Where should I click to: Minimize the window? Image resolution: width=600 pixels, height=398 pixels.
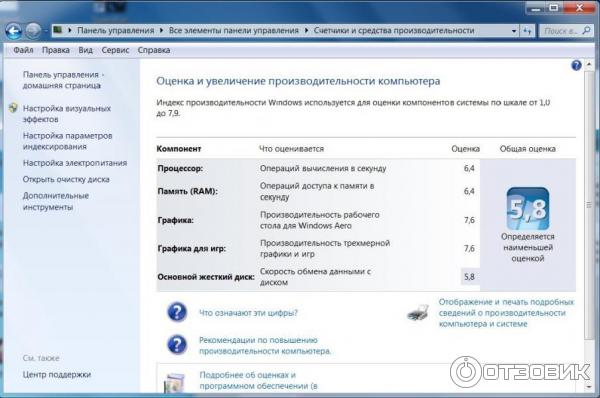point(536,8)
